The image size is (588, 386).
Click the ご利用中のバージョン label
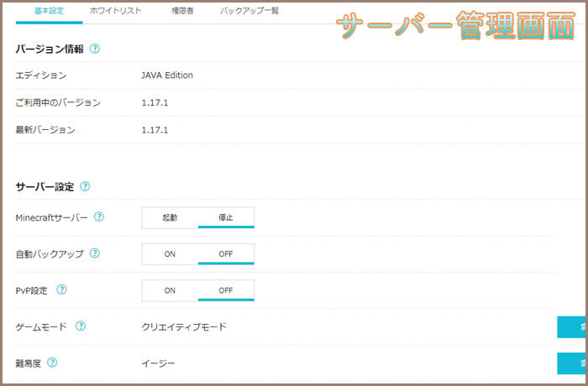point(58,102)
